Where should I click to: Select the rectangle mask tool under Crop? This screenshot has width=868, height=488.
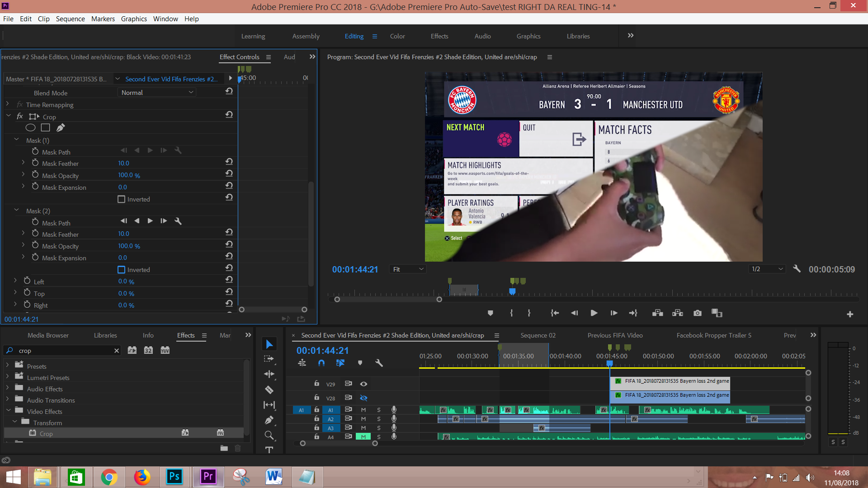click(x=45, y=128)
